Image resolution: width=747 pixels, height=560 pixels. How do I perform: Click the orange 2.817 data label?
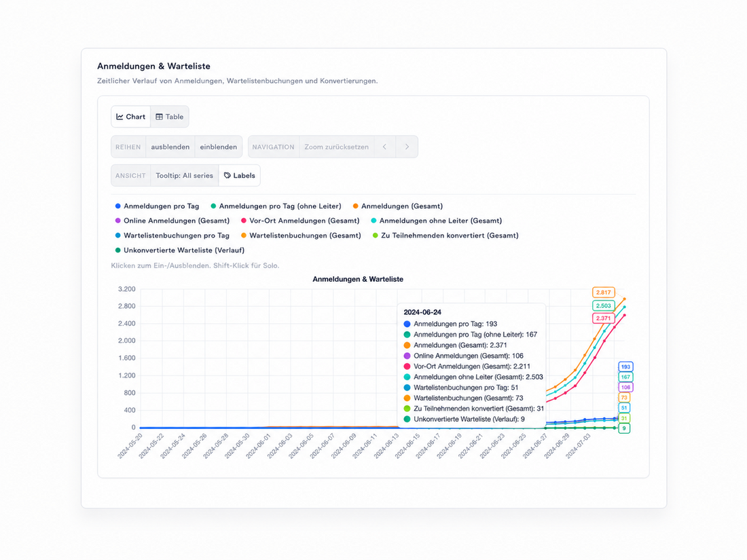[x=604, y=293]
